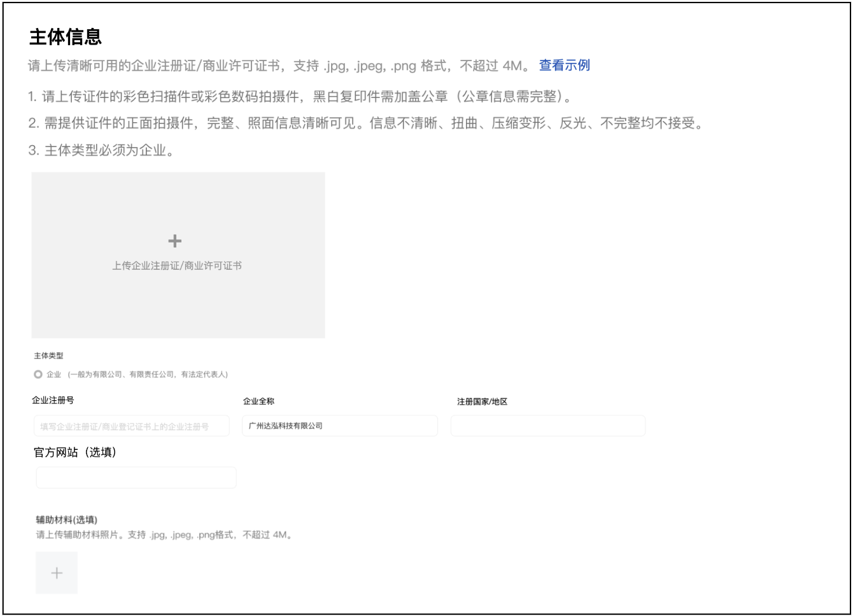Click the 官方网站 (选填) label text
853x616 pixels.
coord(75,452)
